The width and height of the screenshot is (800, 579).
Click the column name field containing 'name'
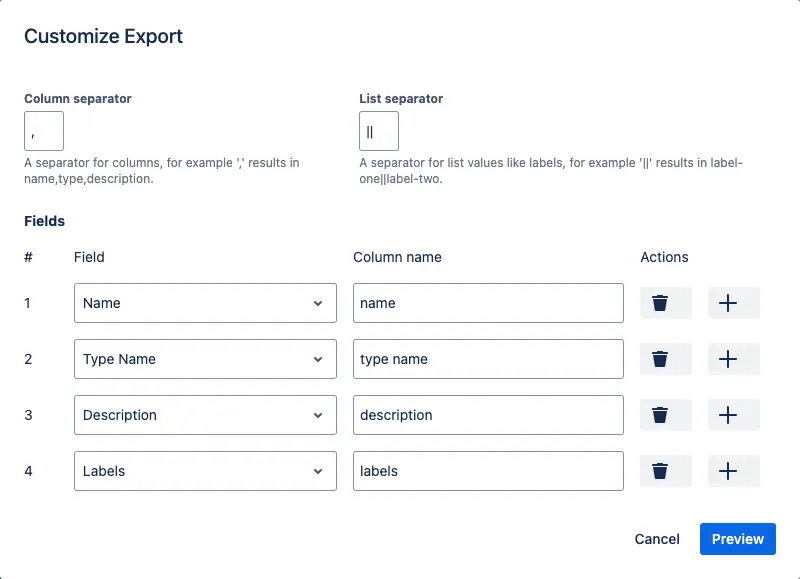[x=487, y=303]
